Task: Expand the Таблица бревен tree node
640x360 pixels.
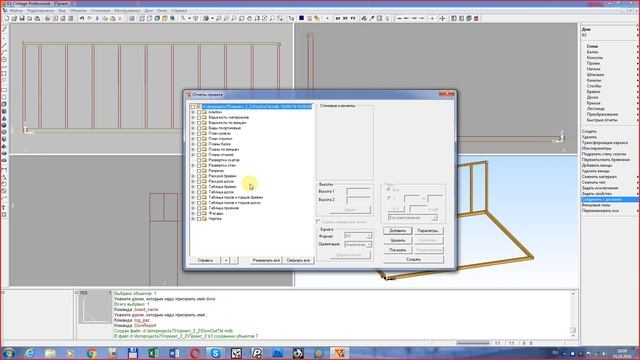Action: [x=193, y=187]
